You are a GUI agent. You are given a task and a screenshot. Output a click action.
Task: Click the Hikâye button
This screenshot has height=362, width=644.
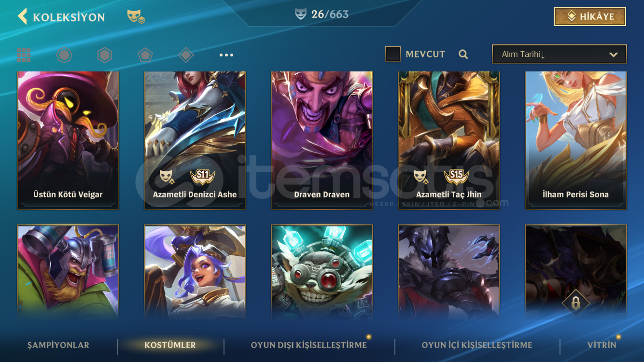590,16
